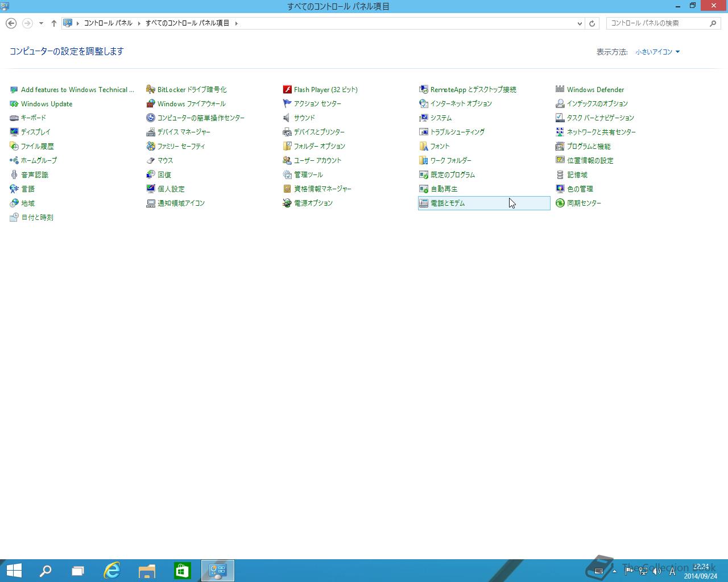728x582 pixels.
Task: Open 位置情報の設定 link
Action: [590, 160]
